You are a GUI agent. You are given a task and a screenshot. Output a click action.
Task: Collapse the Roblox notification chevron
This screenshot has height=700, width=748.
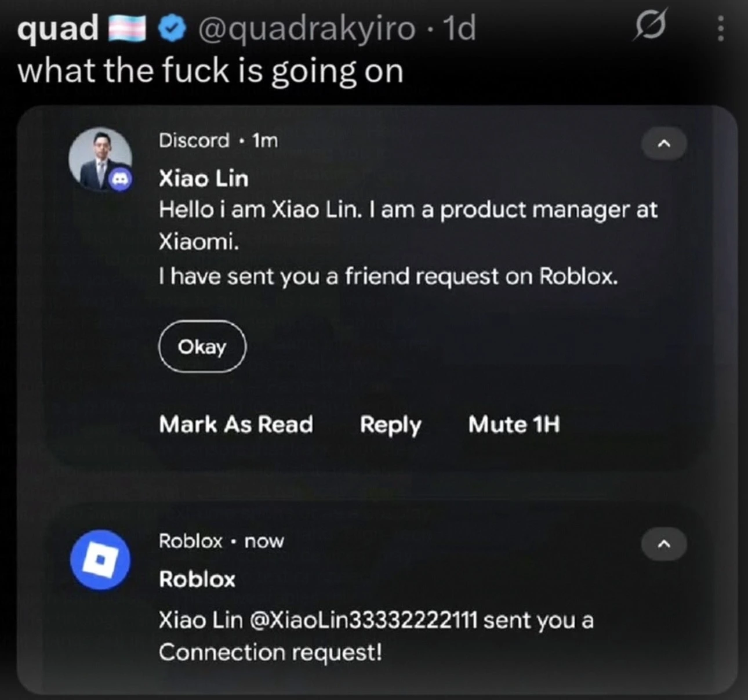[x=664, y=544]
